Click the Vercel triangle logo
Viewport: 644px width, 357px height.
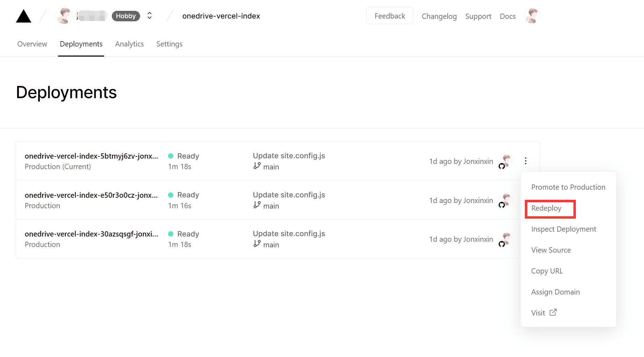pos(23,16)
